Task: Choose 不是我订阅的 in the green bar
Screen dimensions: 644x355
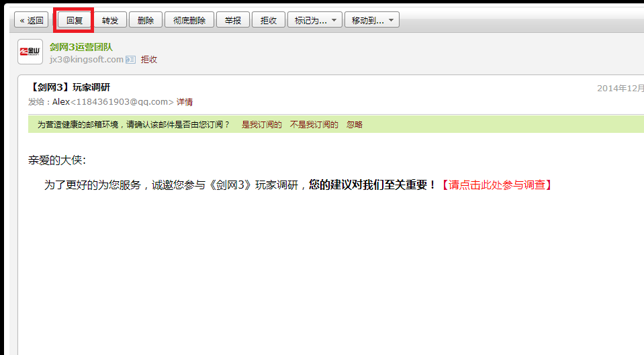Action: (314, 124)
